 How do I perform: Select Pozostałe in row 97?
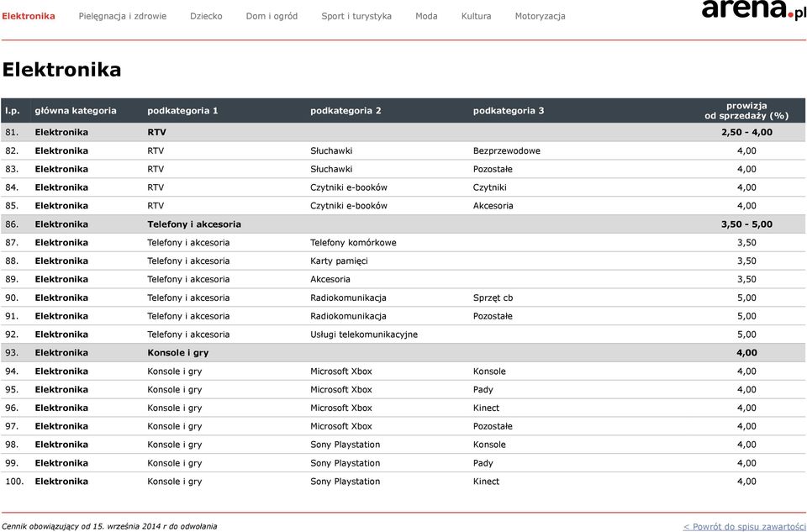[x=493, y=427]
